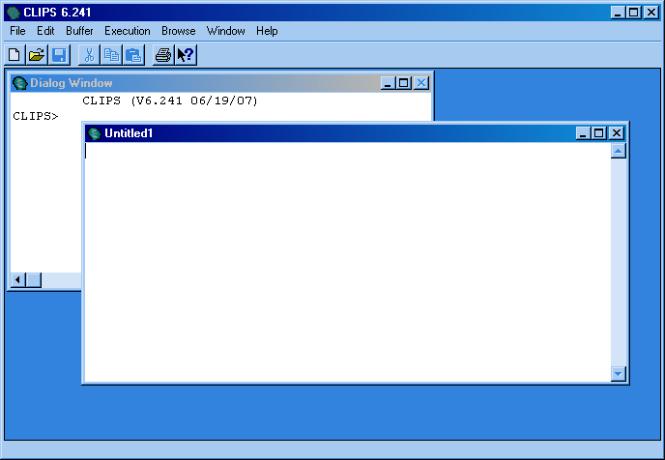The height and width of the screenshot is (460, 665).
Task: Click the Untitled1 window title bar icon
Action: coord(94,134)
